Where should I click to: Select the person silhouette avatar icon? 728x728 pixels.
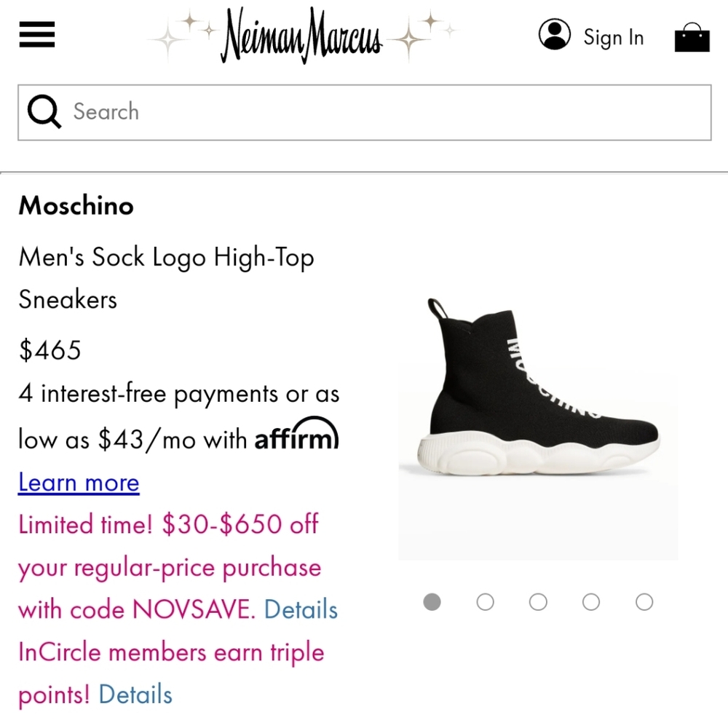click(555, 33)
